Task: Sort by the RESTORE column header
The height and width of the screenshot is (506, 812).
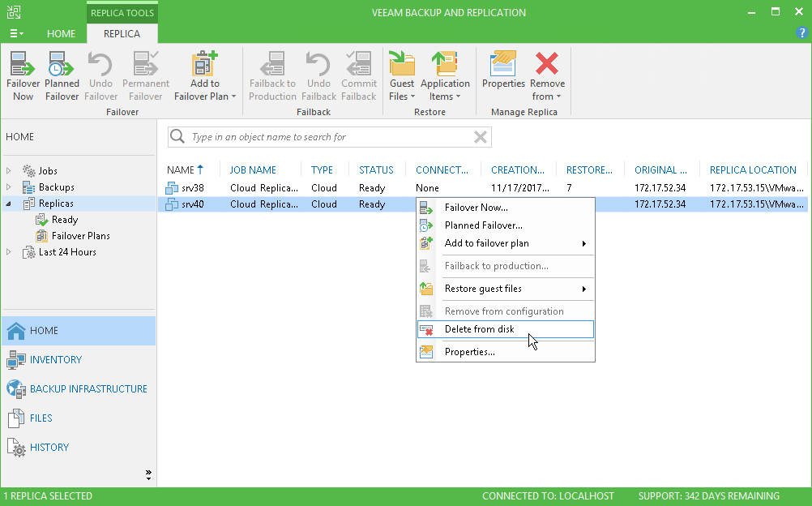Action: 589,170
